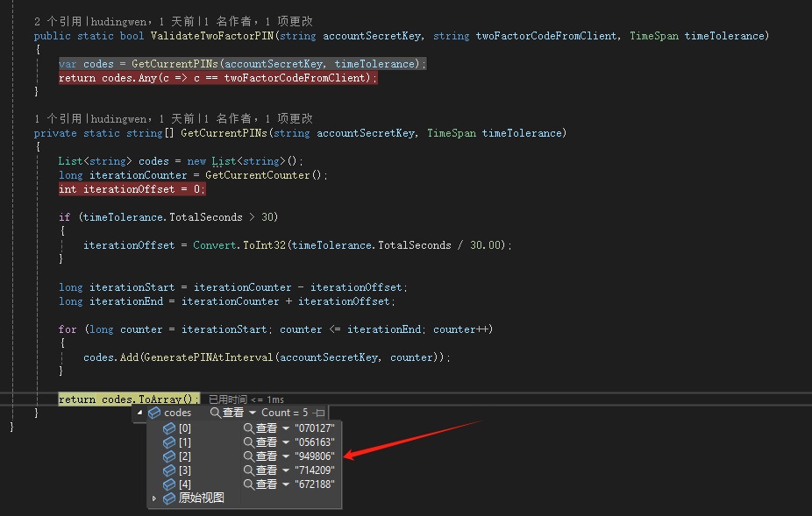The image size is (812, 516).
Task: Open the 1 个引用 CodeLens above GetCurrentPINs
Action: (58, 118)
